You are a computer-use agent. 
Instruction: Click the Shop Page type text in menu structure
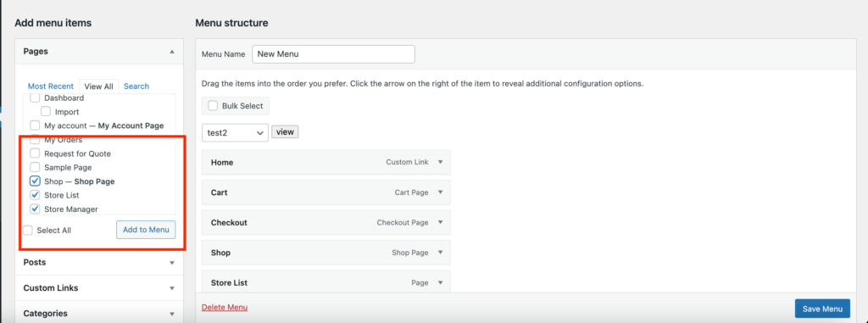point(410,253)
